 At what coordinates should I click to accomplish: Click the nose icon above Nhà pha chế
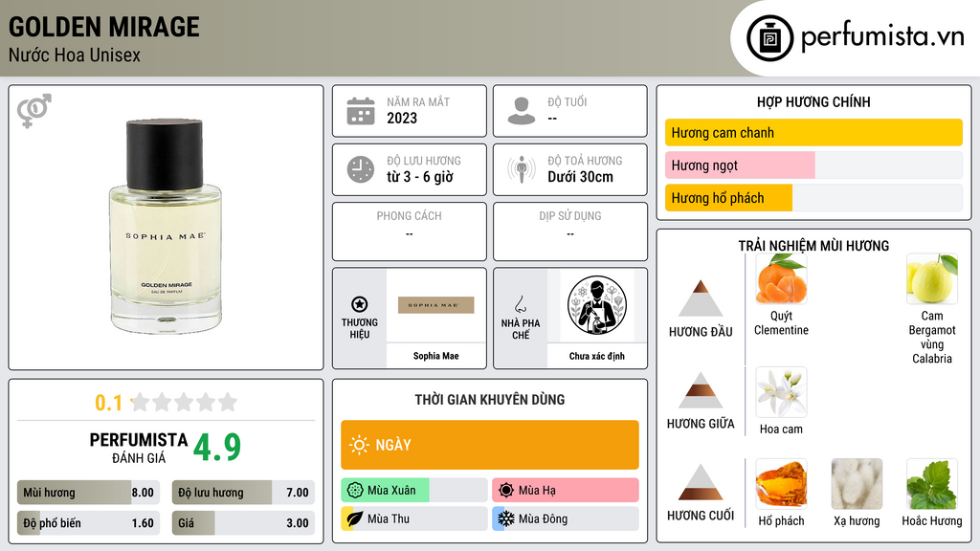[520, 304]
